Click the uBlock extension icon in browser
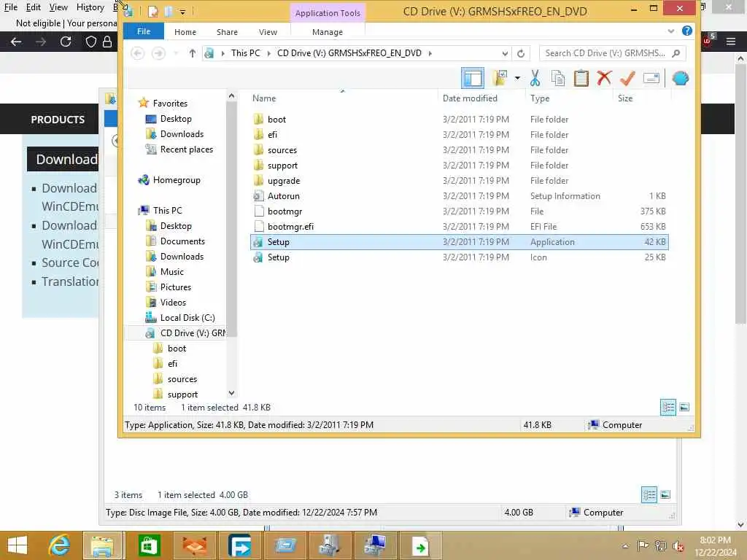 708,40
